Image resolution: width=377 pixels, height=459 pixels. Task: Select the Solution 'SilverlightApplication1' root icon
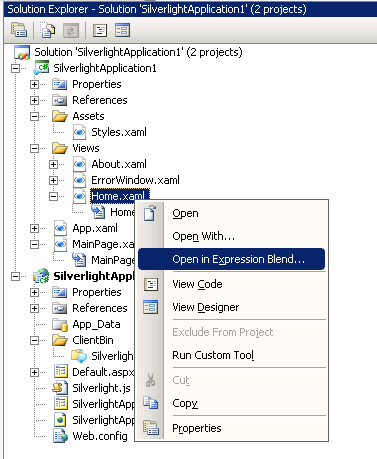(x=22, y=52)
